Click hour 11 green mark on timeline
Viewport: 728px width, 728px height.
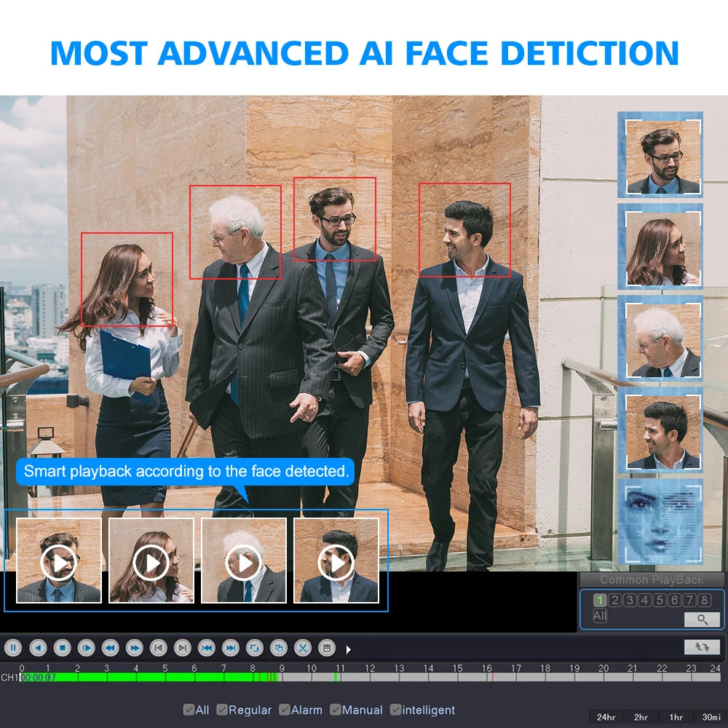click(x=336, y=677)
